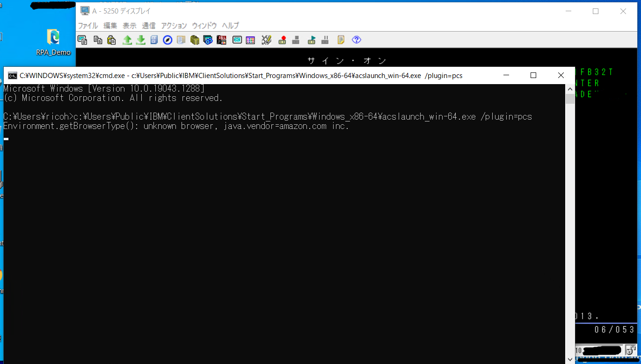641x364 pixels.
Task: Open the ファイル menu
Action: pos(87,26)
